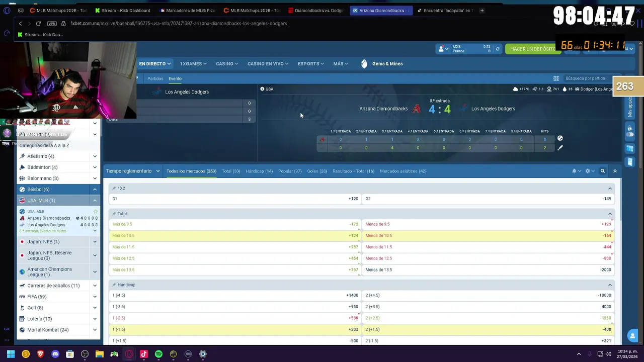Select Menos de 9.5 at +129
Viewport: 644px width, 362px height.
pyautogui.click(x=488, y=224)
